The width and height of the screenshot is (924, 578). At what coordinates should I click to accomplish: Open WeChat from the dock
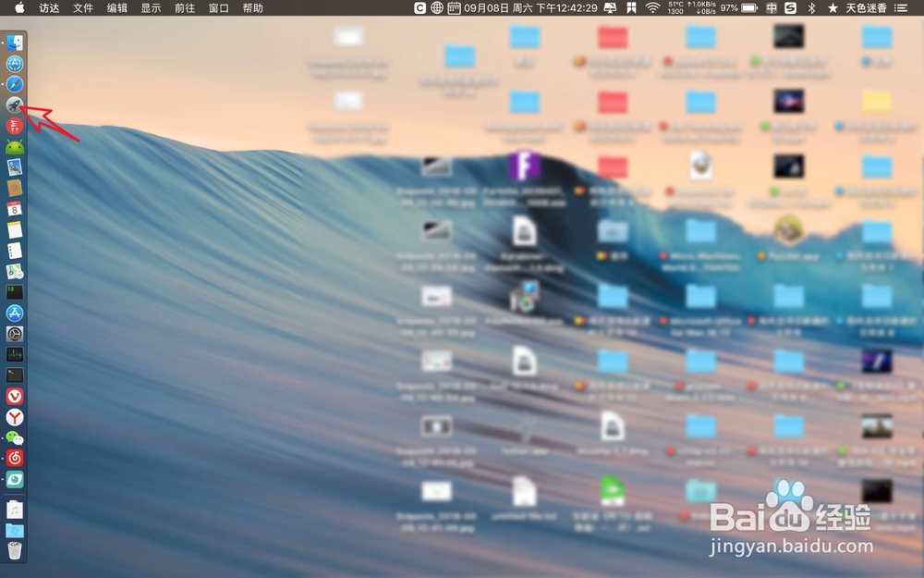(15, 437)
